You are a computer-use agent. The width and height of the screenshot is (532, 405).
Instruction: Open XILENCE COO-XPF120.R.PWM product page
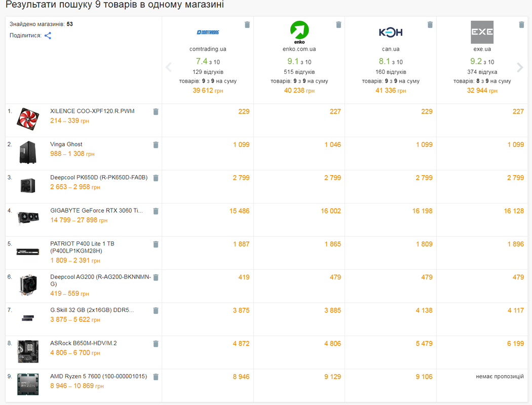pos(92,111)
